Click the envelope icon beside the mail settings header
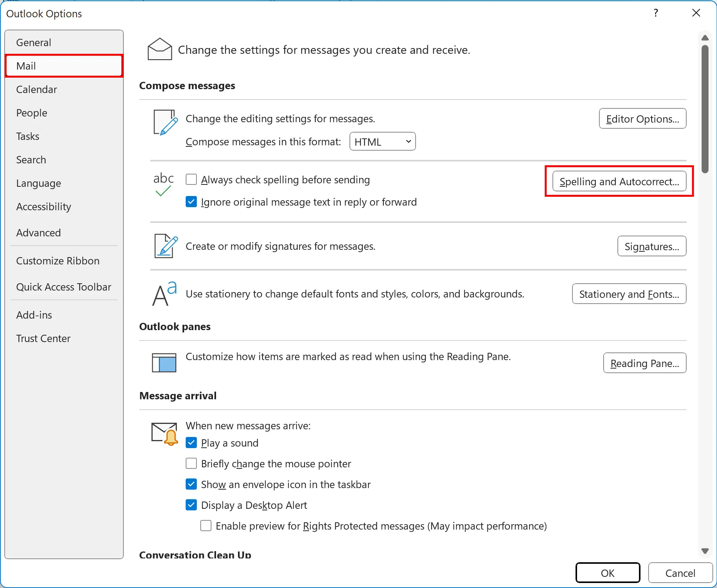This screenshot has height=588, width=717. [160, 49]
